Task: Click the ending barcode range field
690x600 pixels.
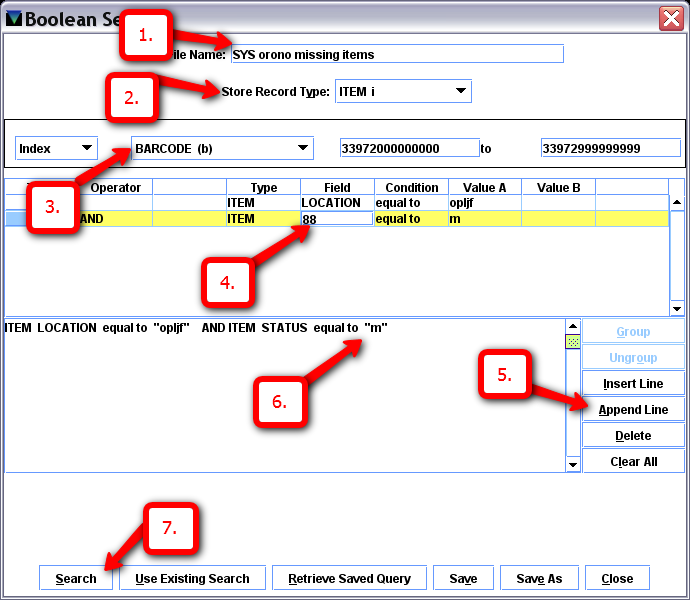Action: pyautogui.click(x=610, y=148)
